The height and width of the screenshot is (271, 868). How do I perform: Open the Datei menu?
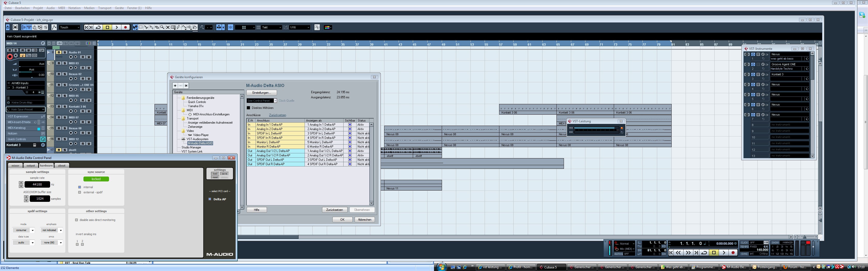point(8,8)
